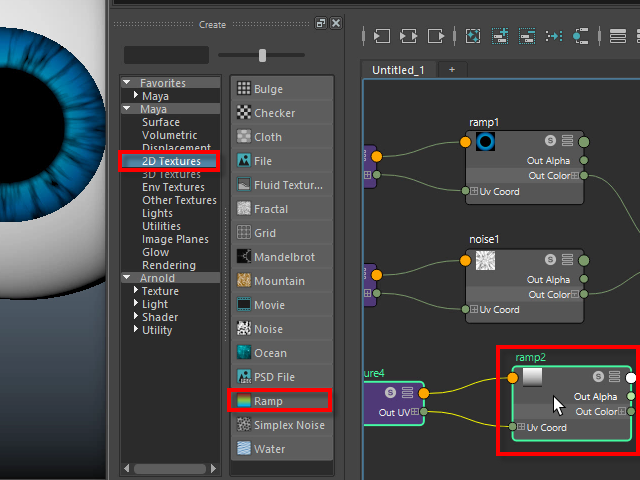Image resolution: width=640 pixels, height=480 pixels.
Task: Toggle the solo S button on ramp1 node
Action: [550, 140]
